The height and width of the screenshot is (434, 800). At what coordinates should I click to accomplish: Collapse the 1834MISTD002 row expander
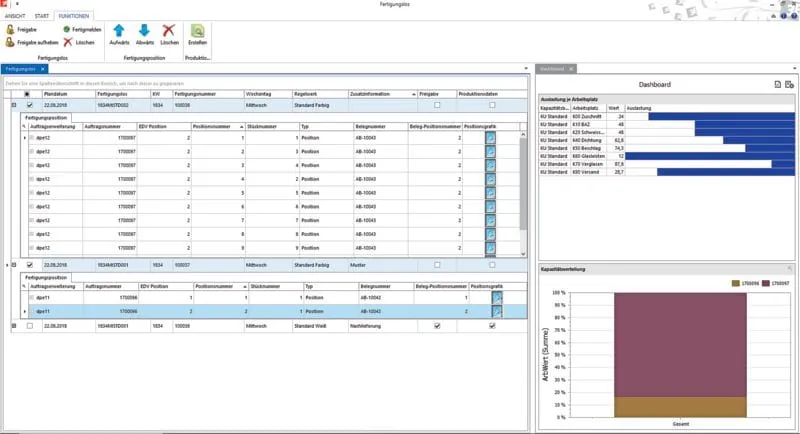tap(13, 104)
